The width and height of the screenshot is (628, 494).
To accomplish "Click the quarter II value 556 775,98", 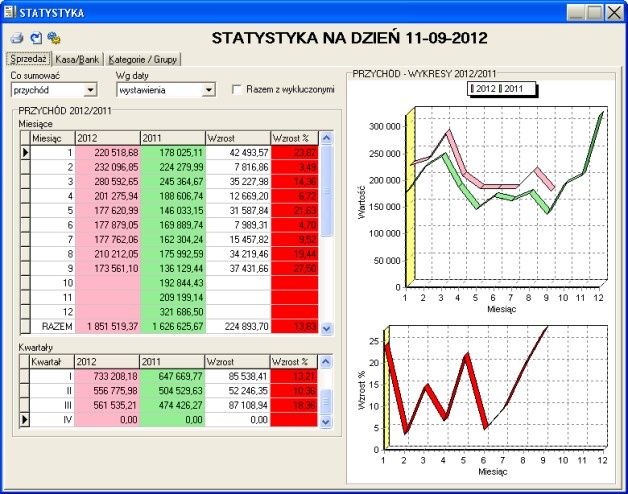I will click(x=107, y=391).
